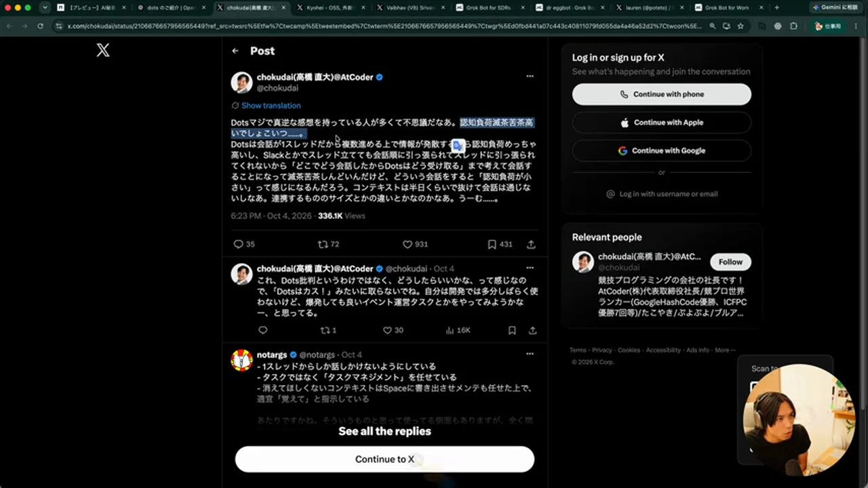Open Chrome's three-dot menu

pyautogui.click(x=857, y=26)
